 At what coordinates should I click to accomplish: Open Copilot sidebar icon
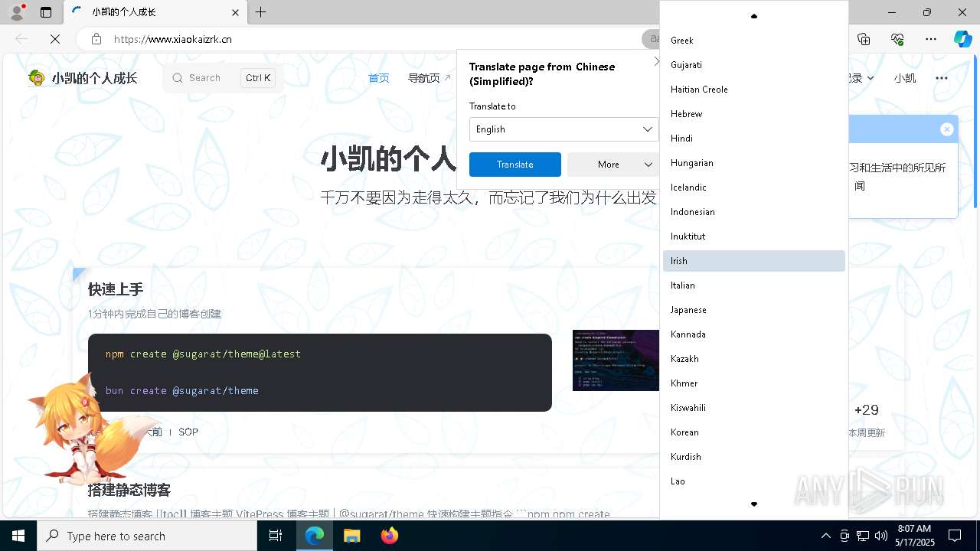tap(962, 39)
